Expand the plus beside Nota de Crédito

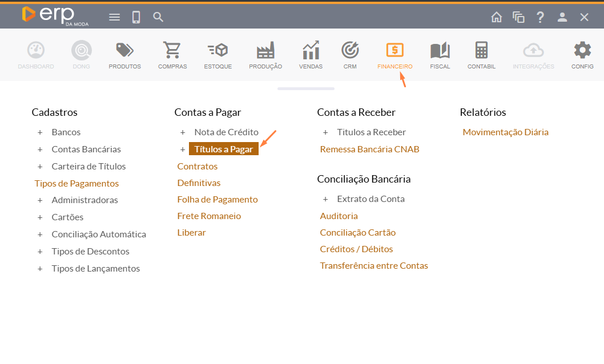(x=183, y=132)
